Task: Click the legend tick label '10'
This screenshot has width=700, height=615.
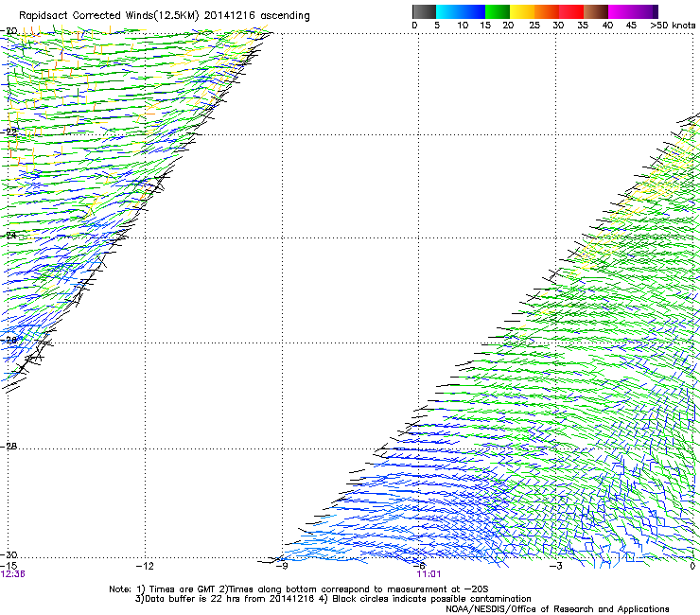Action: pos(463,25)
